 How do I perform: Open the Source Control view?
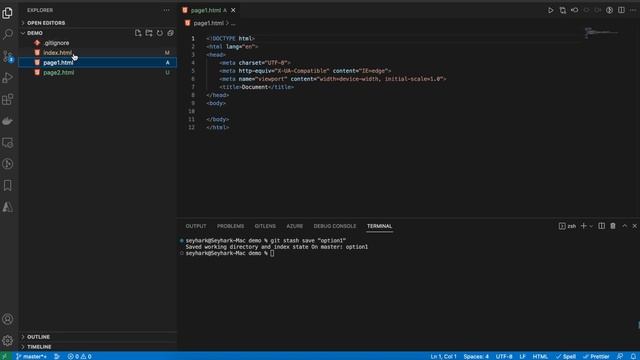[x=7, y=56]
